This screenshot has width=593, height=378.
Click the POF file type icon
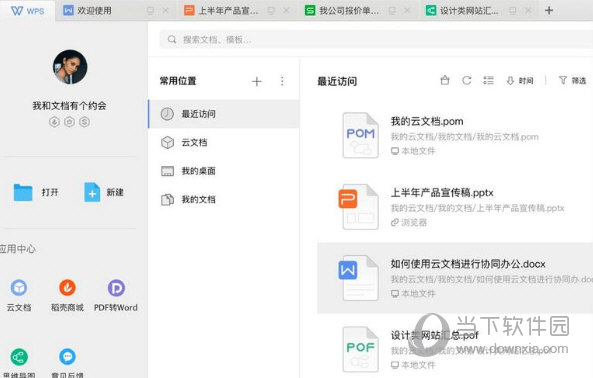360,349
